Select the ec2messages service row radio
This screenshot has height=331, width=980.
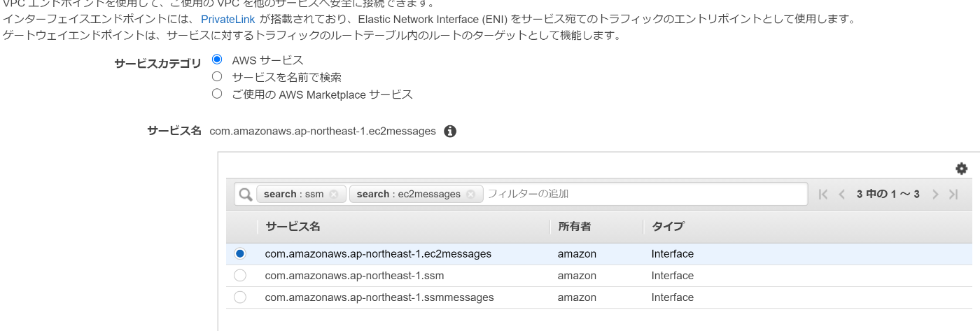[x=240, y=254]
